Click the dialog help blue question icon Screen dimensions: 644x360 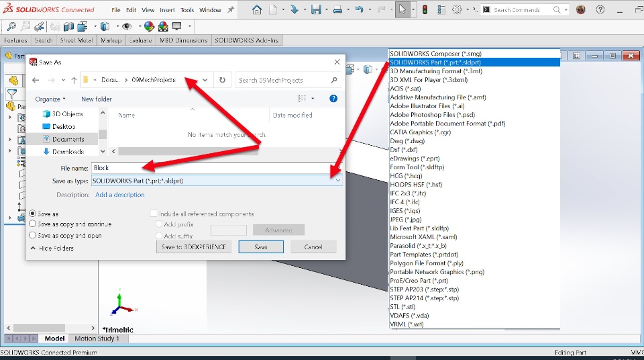pyautogui.click(x=333, y=98)
